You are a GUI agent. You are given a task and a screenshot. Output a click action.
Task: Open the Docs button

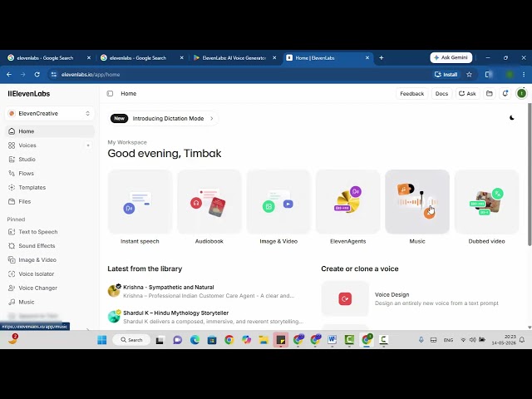[x=441, y=94]
